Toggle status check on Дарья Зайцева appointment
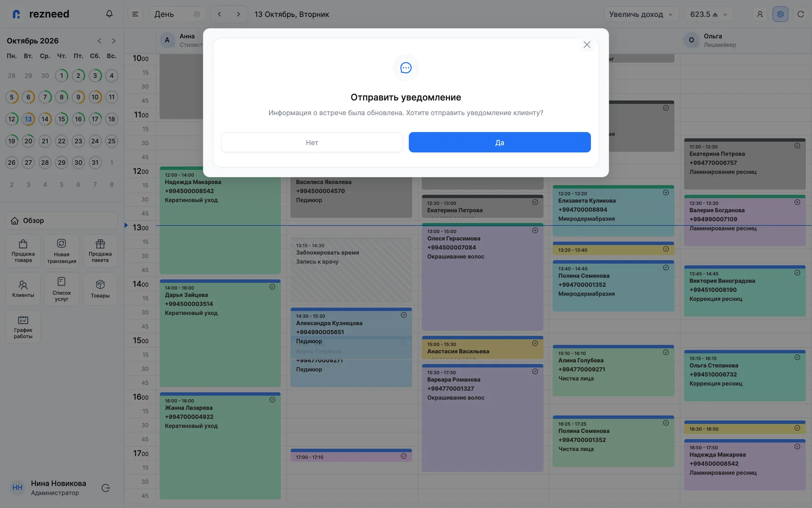Screen dimensions: 812x508 [x=272, y=287]
